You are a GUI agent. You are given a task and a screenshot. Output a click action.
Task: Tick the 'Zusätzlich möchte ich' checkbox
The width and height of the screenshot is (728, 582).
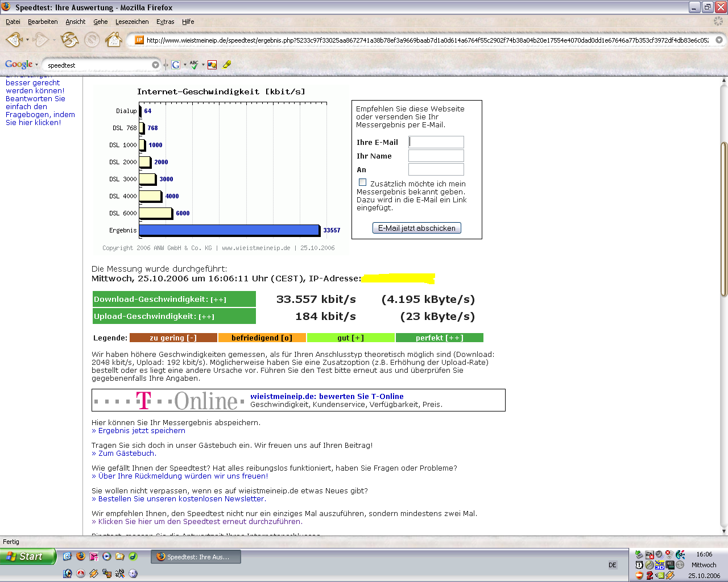(362, 182)
